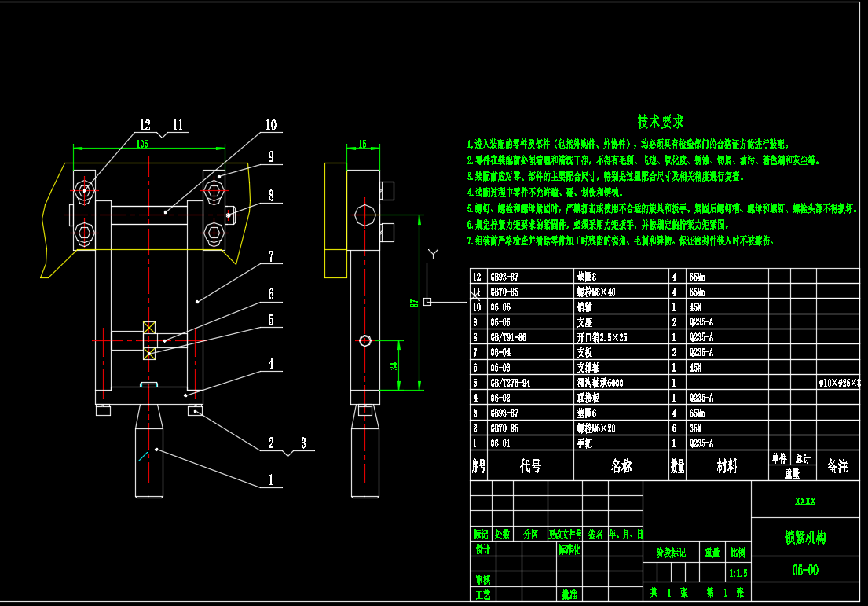Select the 开口销2.5×25 parts list entry
The image size is (868, 606).
pos(602,337)
